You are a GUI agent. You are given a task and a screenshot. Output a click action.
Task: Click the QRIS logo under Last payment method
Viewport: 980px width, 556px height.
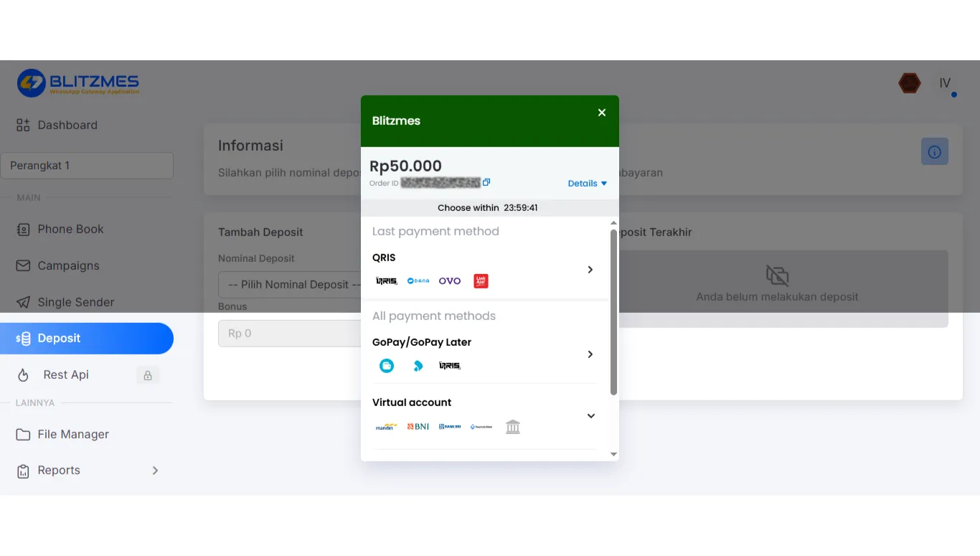pos(387,281)
